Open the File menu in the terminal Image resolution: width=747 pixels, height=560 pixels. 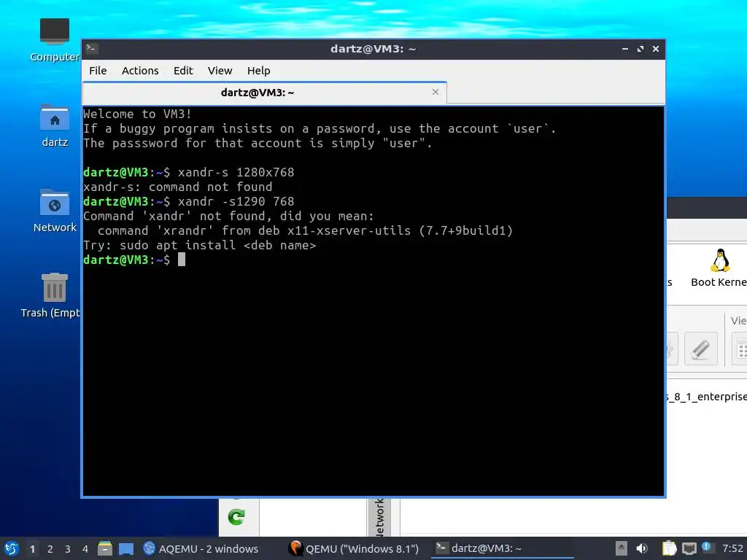98,71
